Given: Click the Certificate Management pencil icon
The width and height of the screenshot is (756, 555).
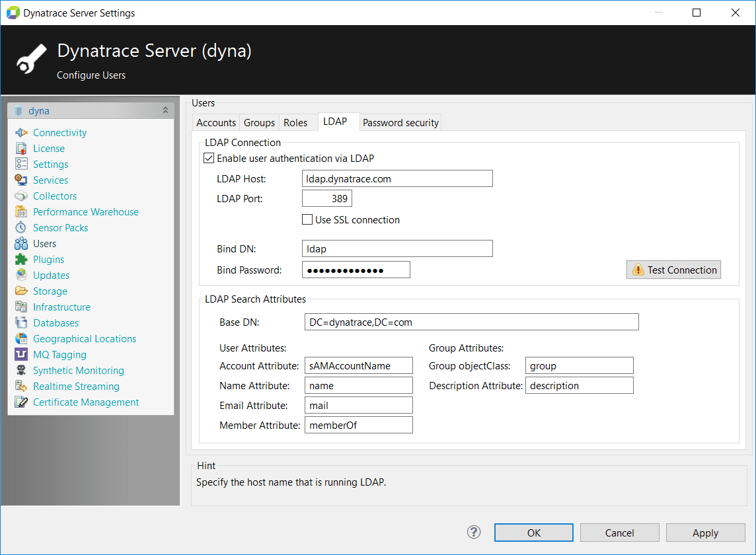Looking at the screenshot, I should tap(21, 402).
